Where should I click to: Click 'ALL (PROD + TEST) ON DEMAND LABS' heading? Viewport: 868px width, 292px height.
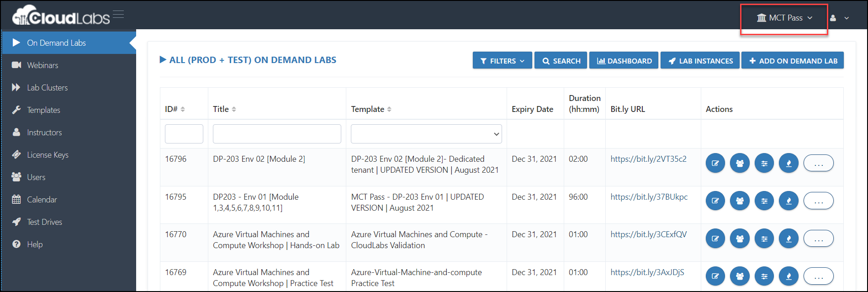[x=253, y=60]
